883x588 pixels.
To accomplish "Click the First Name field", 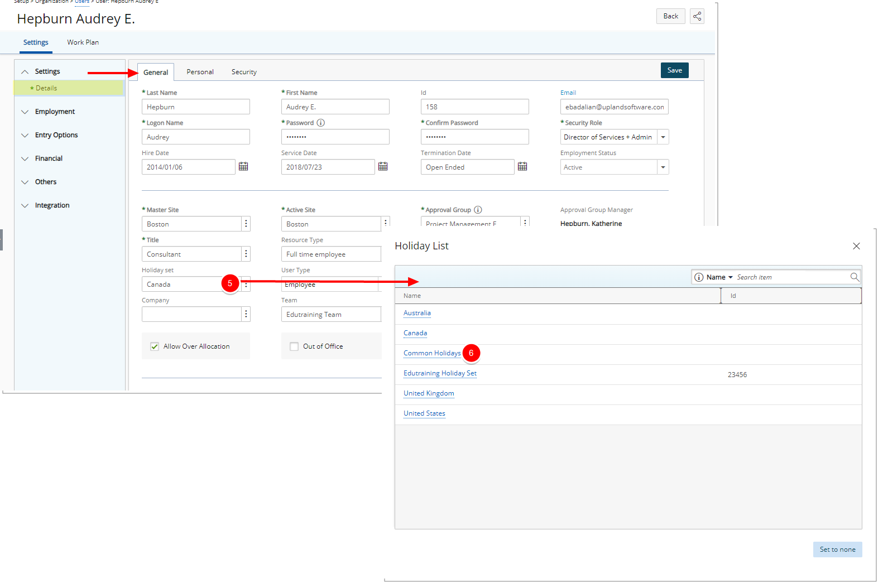I will click(335, 107).
